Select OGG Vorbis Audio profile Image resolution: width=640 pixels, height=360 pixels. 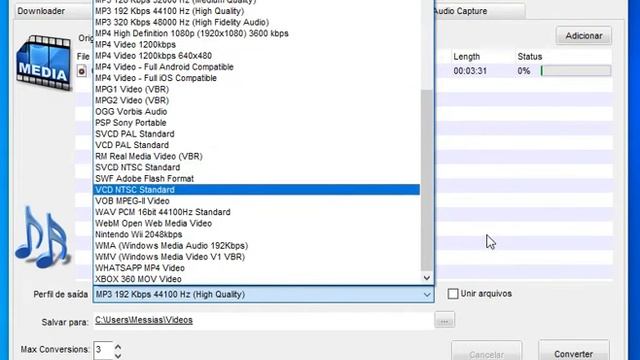(256, 111)
